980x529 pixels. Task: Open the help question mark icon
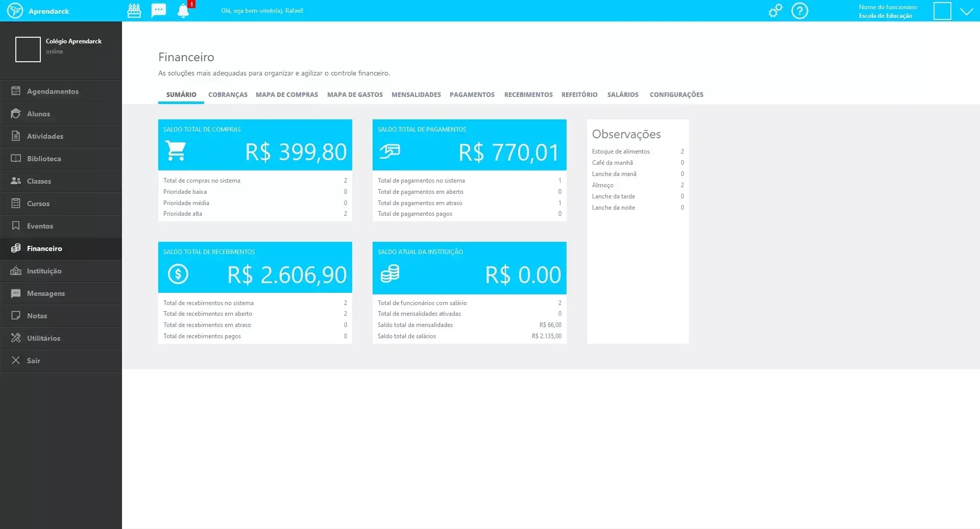pyautogui.click(x=800, y=11)
